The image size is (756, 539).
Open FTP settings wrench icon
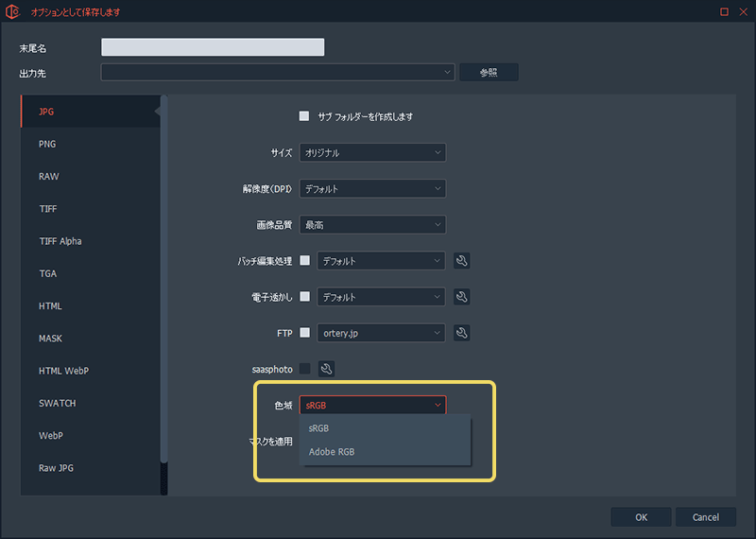(461, 333)
